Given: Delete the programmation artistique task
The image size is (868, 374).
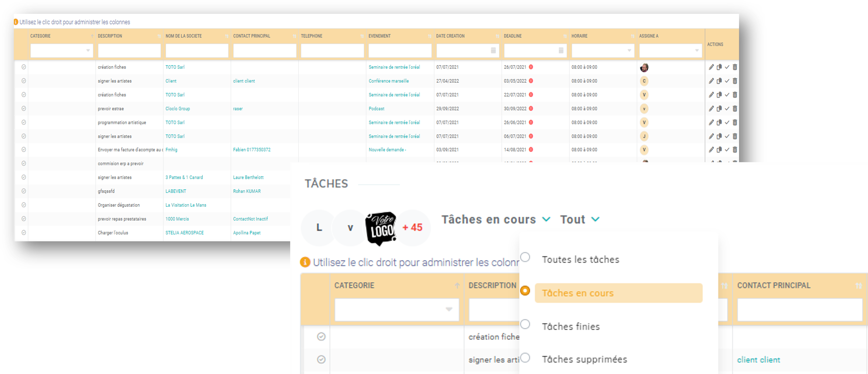Looking at the screenshot, I should coord(735,122).
